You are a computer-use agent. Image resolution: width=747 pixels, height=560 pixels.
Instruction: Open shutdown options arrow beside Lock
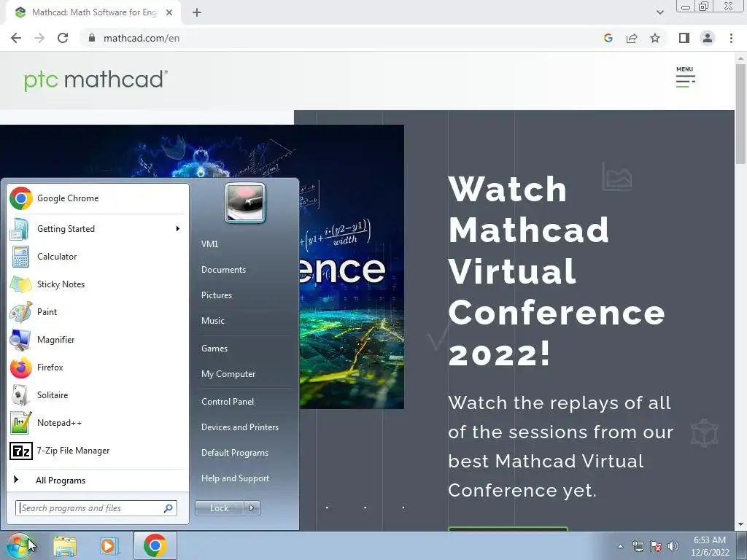tap(252, 508)
